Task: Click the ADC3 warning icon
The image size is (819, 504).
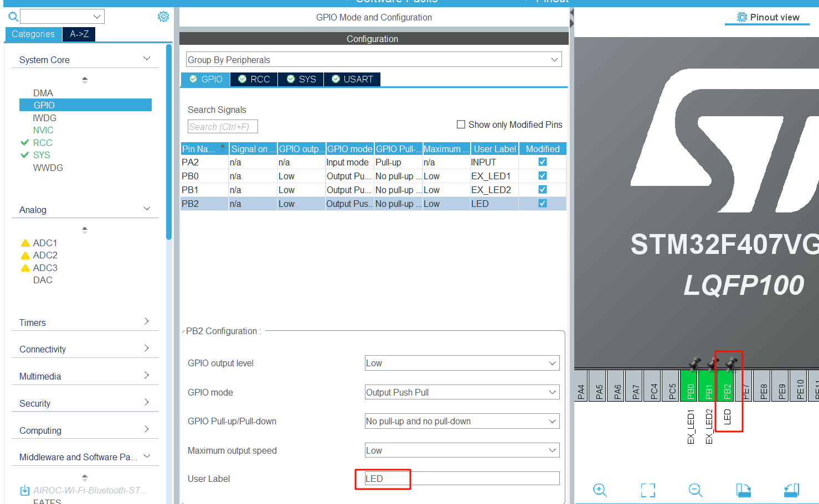Action: [25, 268]
